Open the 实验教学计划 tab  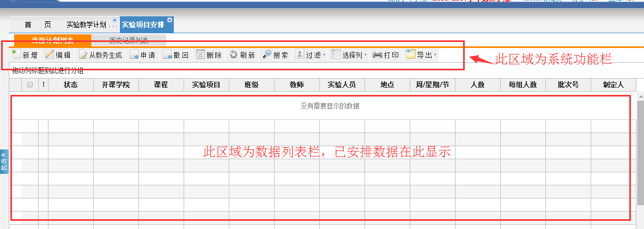click(x=90, y=25)
